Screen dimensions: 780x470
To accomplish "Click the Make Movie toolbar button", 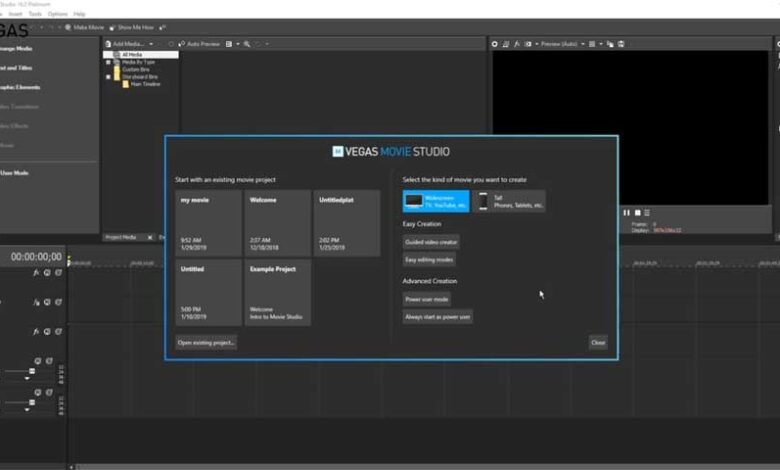I will click(x=85, y=27).
